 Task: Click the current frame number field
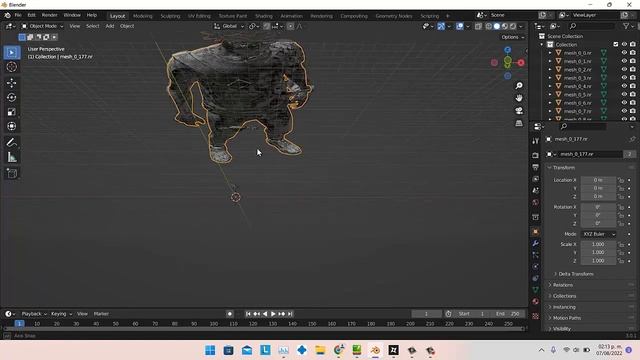(427, 314)
